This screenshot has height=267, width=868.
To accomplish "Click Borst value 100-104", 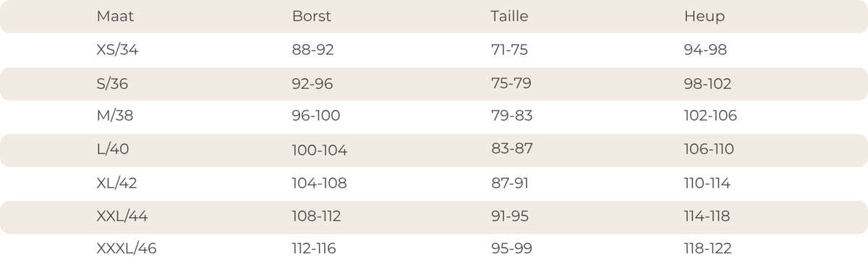I will coord(320,151).
